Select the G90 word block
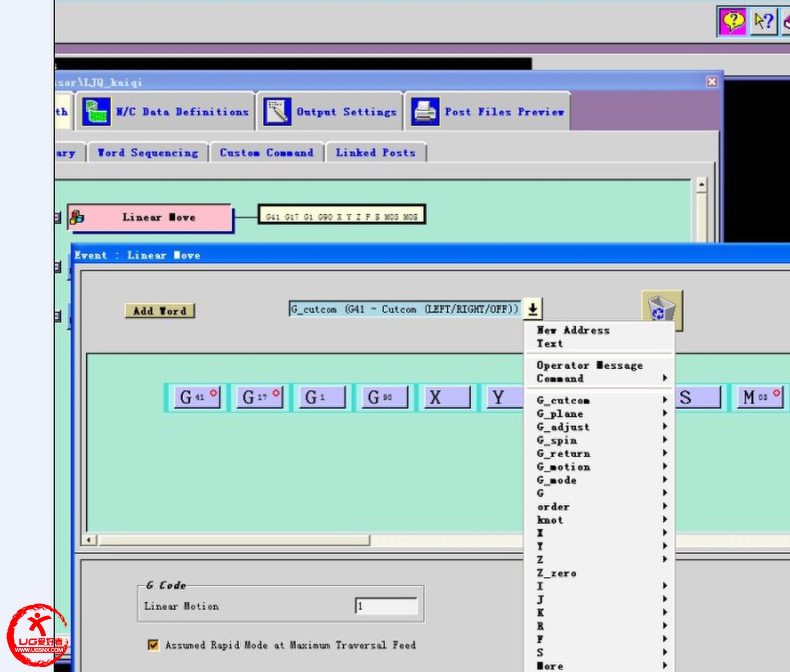The width and height of the screenshot is (790, 672). (x=385, y=397)
